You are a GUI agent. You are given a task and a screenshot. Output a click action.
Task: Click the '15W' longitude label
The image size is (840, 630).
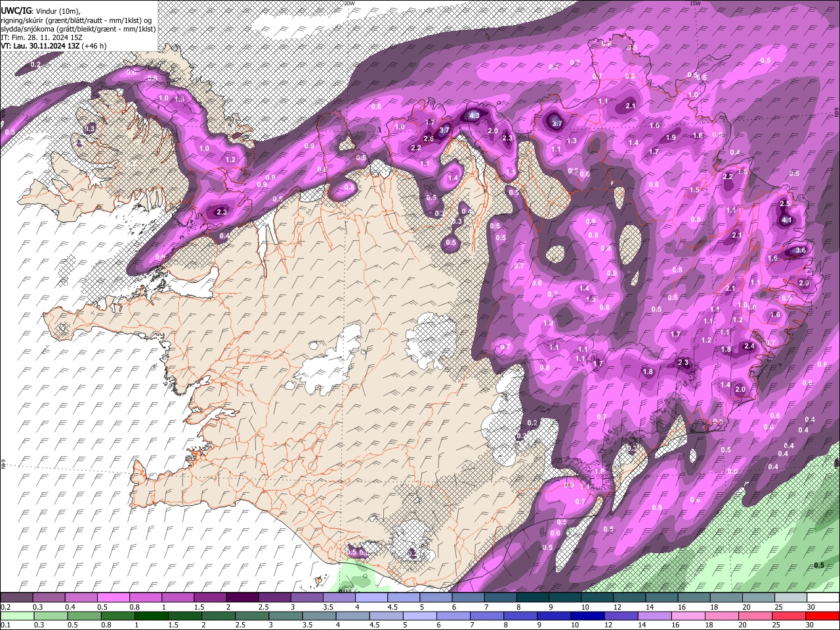point(695,3)
